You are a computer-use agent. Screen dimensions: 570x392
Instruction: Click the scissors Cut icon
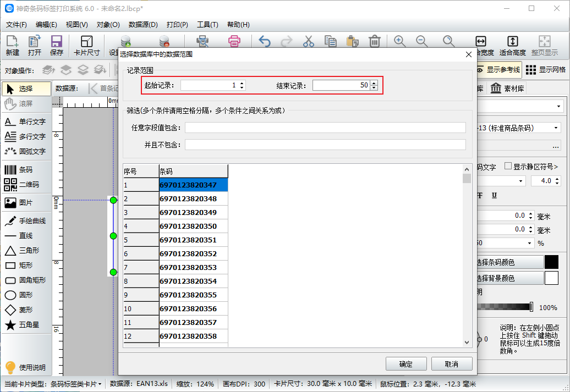tap(308, 41)
